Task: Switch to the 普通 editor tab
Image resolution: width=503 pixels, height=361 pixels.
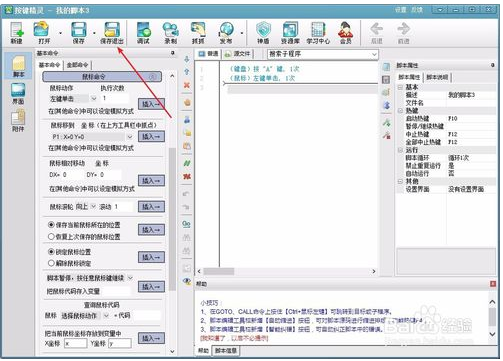Action: pos(209,54)
